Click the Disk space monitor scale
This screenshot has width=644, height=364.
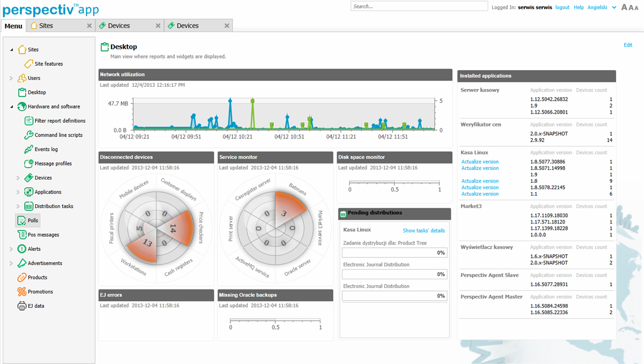pos(395,185)
